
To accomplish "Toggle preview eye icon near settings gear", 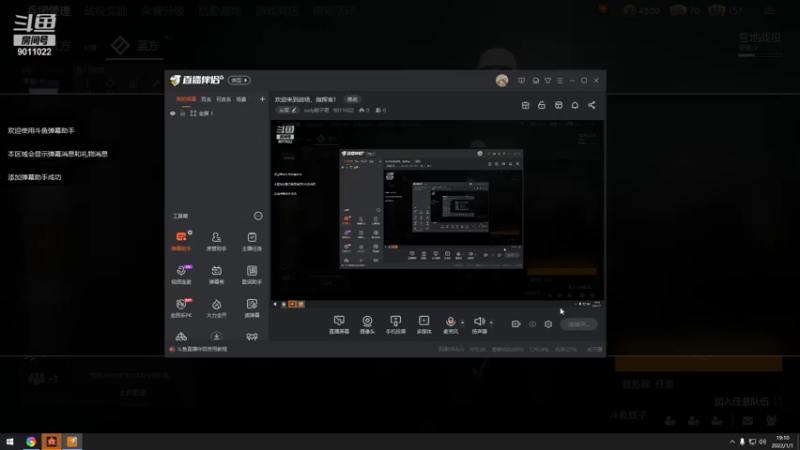I will [x=532, y=324].
